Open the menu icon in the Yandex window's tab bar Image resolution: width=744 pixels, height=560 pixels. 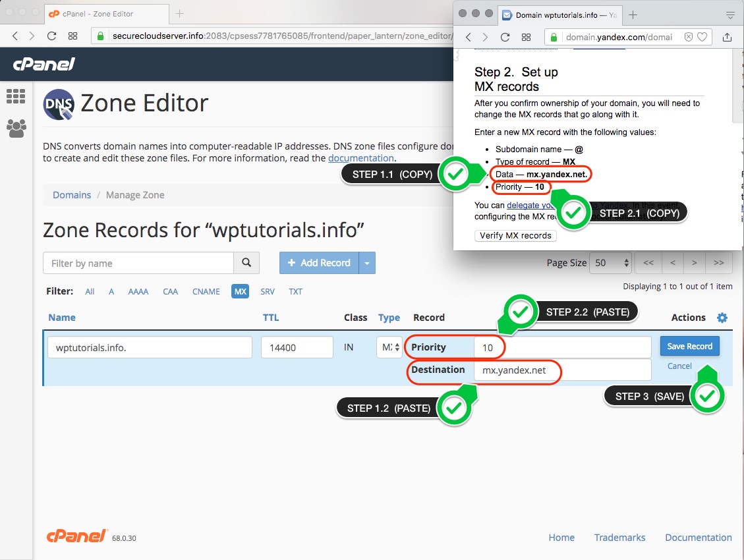pyautogui.click(x=731, y=15)
